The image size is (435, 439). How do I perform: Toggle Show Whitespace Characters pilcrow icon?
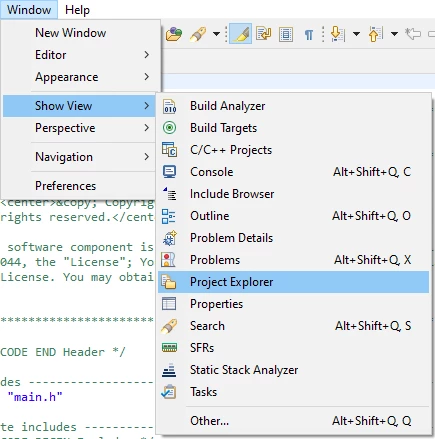(309, 34)
